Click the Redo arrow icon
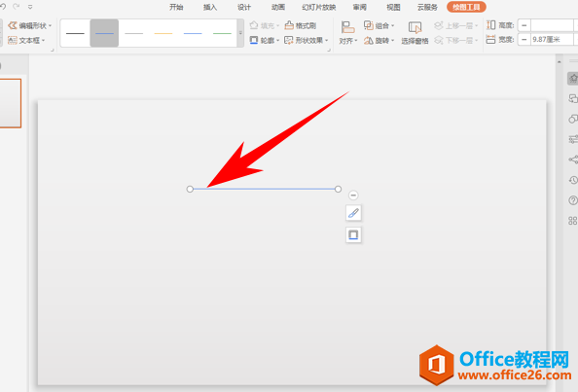 (16, 7)
